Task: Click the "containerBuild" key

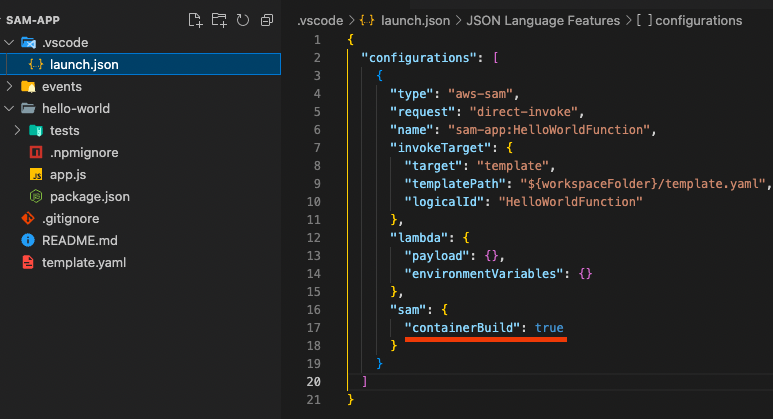Action: coord(462,328)
